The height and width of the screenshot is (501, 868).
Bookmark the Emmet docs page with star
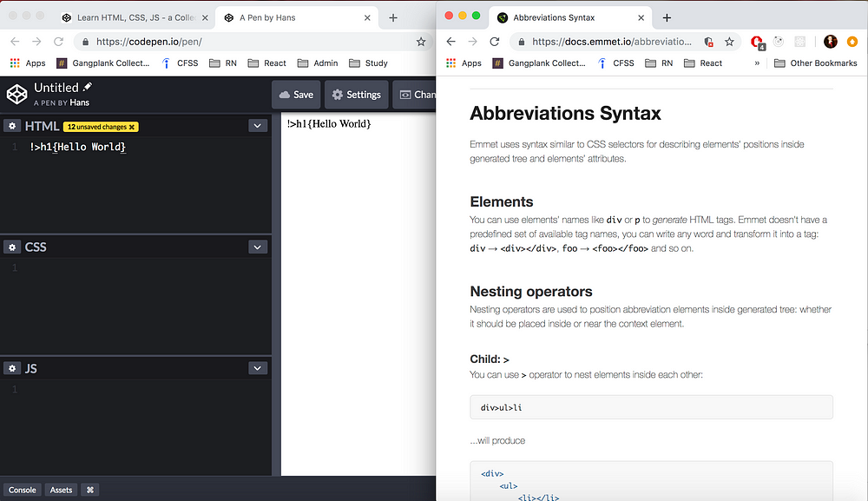(x=729, y=42)
